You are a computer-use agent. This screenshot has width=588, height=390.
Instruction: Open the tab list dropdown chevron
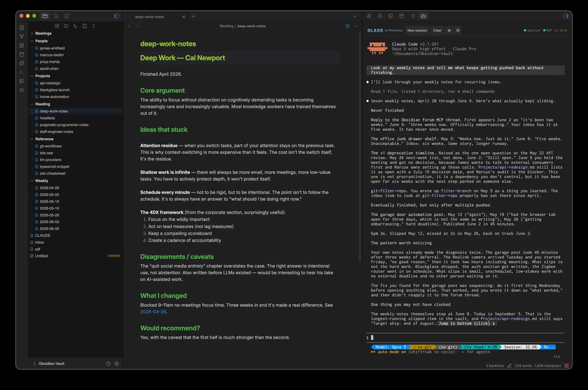click(355, 16)
